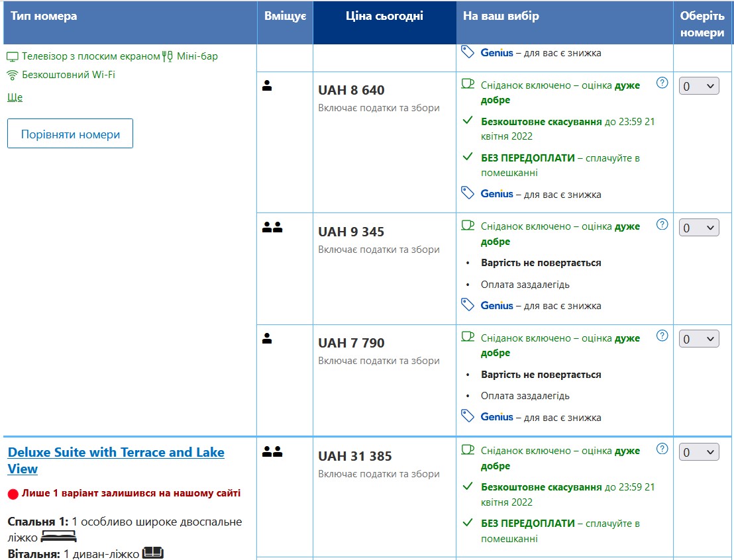Open room quantity dropdown for UAH 8 640
This screenshot has height=560, width=734.
[x=699, y=86]
